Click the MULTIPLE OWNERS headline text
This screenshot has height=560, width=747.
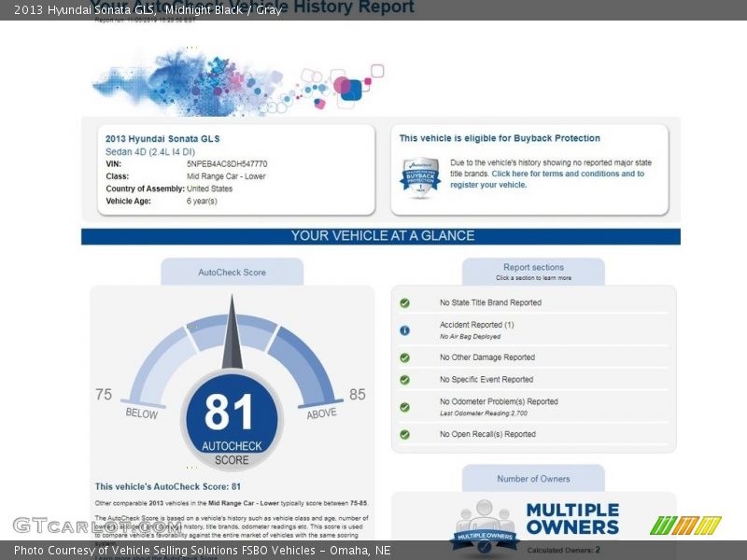(x=572, y=519)
